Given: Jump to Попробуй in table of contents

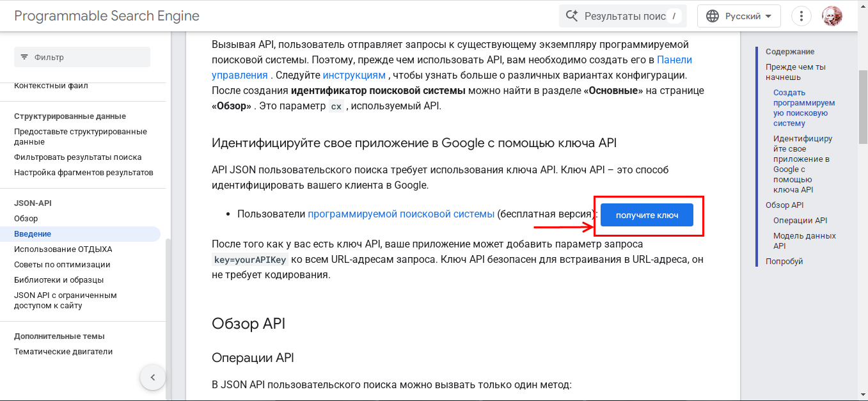Looking at the screenshot, I should [x=784, y=262].
